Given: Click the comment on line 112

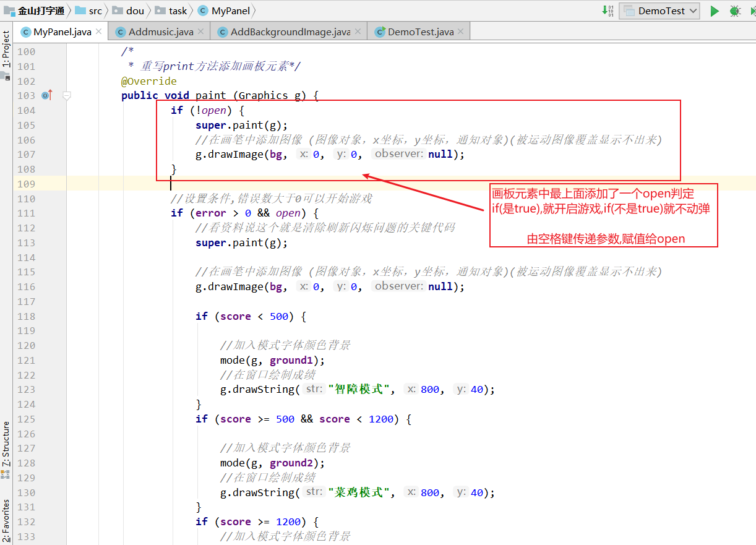Looking at the screenshot, I should [325, 228].
